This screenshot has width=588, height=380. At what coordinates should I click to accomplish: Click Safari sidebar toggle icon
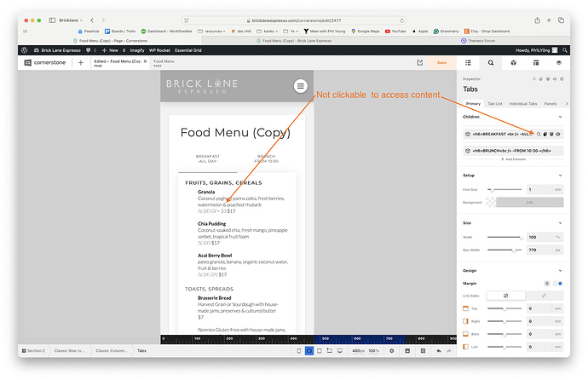[x=52, y=20]
